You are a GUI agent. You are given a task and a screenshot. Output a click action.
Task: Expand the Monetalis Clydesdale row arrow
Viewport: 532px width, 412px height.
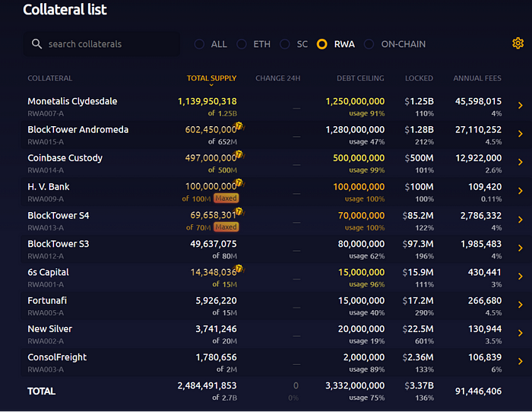coord(520,106)
